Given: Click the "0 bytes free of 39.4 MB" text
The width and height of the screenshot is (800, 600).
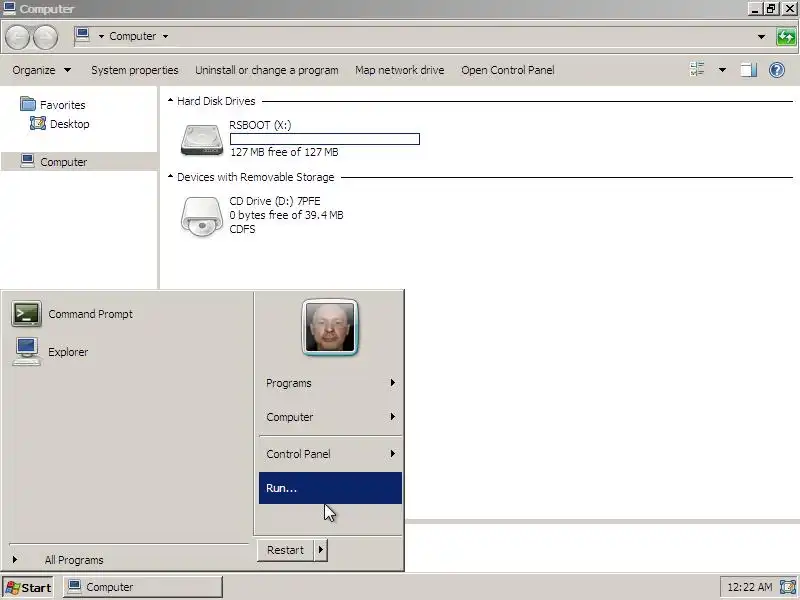Looking at the screenshot, I should point(286,215).
